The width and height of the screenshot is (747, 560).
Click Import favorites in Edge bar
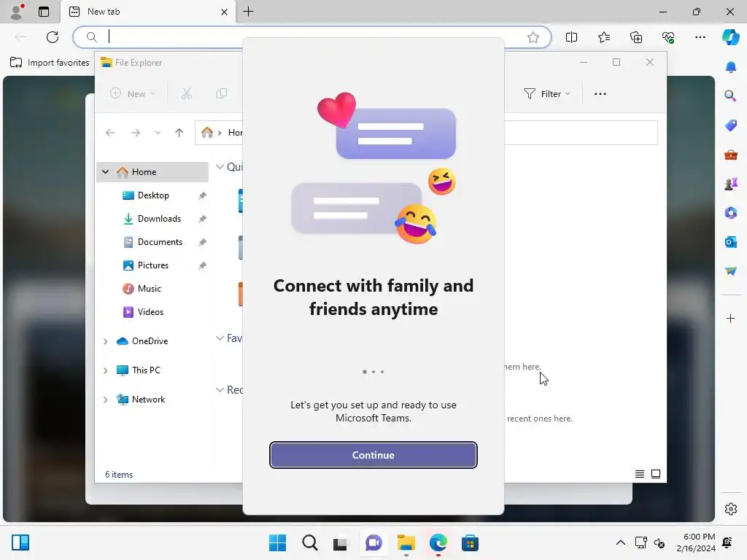[x=50, y=63]
